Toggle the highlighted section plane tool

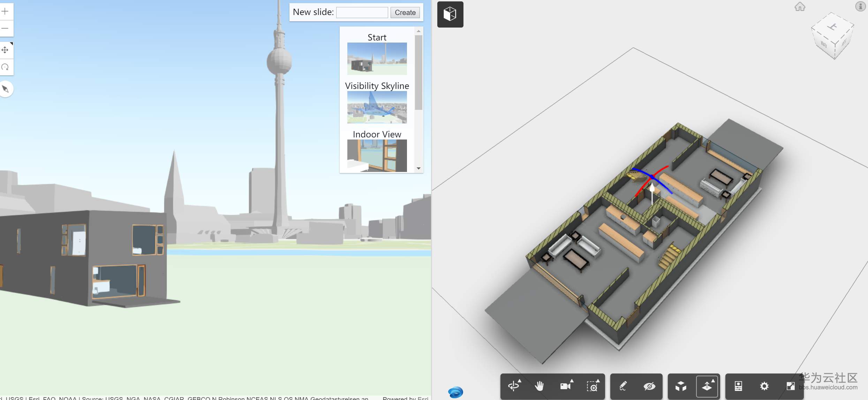pyautogui.click(x=707, y=386)
